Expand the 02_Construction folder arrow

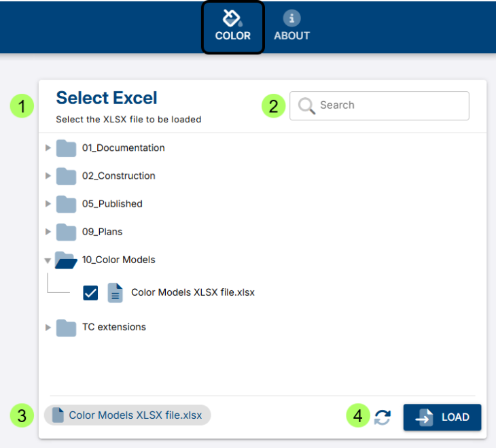coord(48,175)
